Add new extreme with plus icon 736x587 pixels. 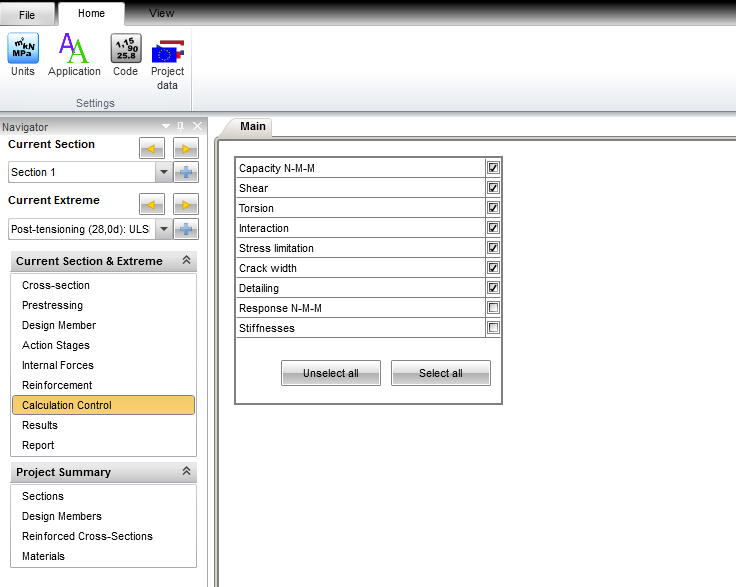coord(185,229)
